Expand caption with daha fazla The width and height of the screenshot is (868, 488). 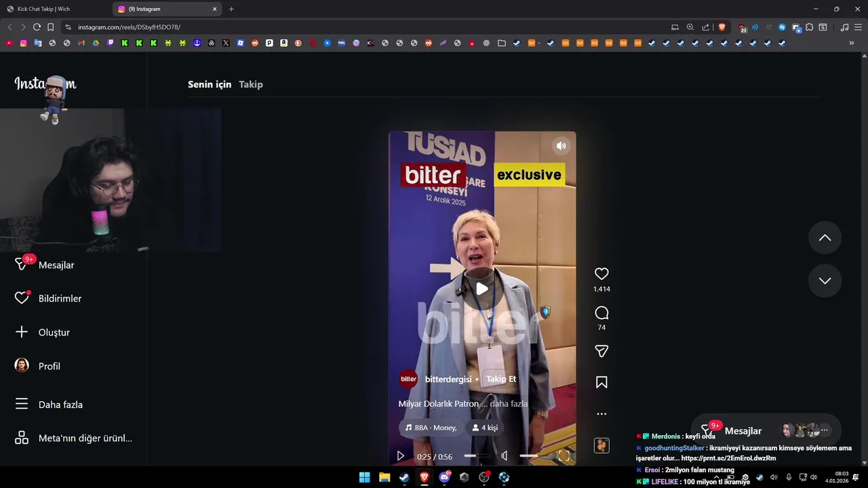coord(509,404)
